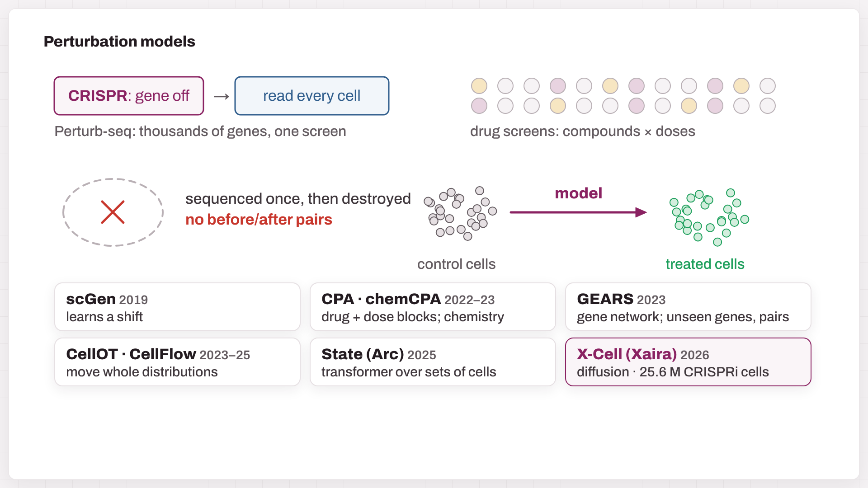Click the arrow between CRISPR and read boxes
The image size is (868, 488).
click(222, 96)
